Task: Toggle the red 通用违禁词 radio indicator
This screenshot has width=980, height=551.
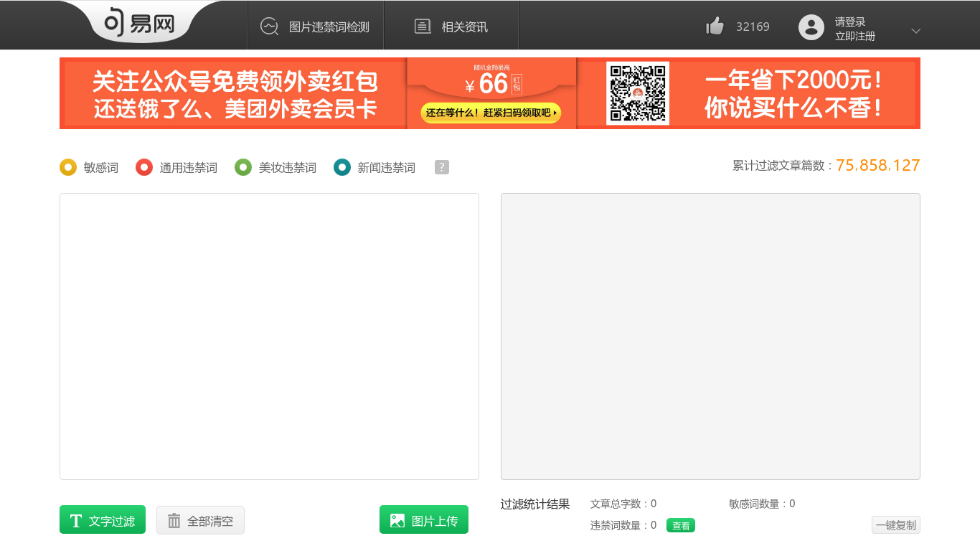Action: pos(144,167)
